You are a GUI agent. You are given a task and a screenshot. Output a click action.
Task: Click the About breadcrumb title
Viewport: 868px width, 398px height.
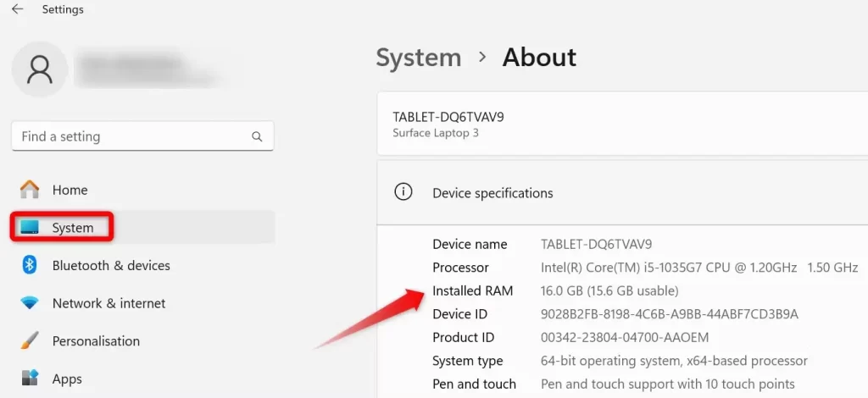click(x=539, y=58)
